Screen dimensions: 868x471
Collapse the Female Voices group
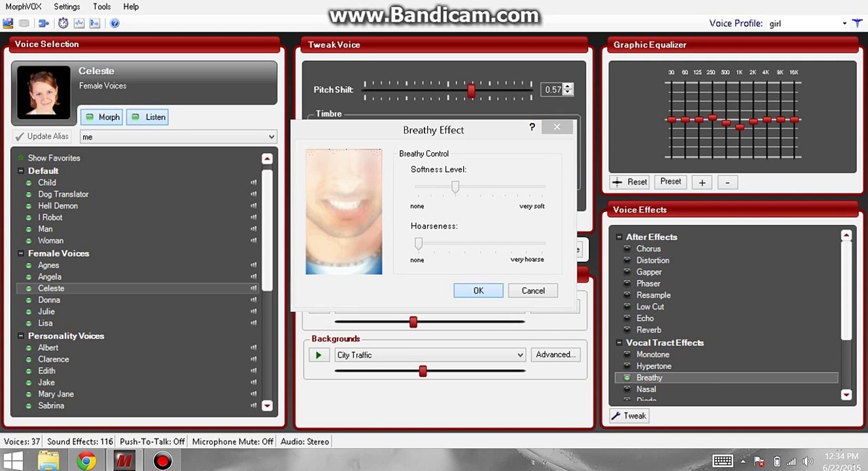click(21, 253)
